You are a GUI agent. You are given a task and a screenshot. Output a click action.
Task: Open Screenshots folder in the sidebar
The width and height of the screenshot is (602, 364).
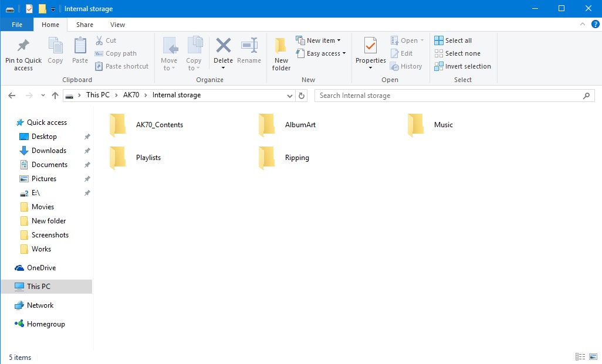click(50, 235)
